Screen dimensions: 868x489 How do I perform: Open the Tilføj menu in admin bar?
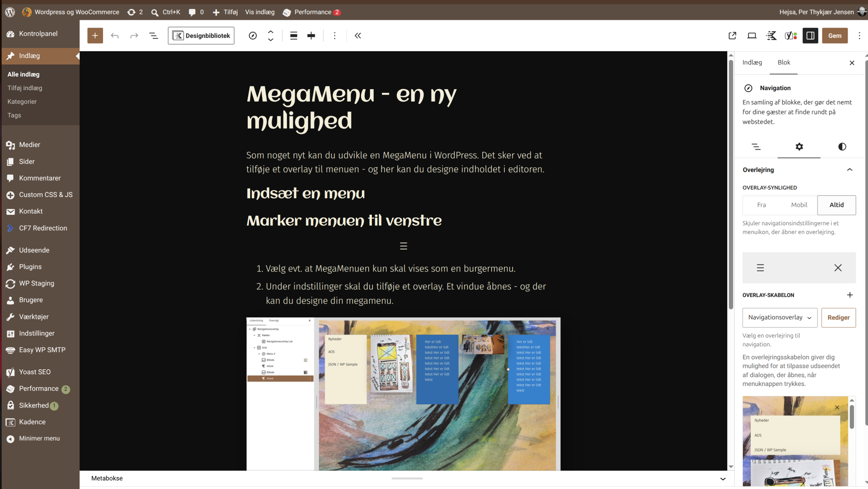[225, 12]
